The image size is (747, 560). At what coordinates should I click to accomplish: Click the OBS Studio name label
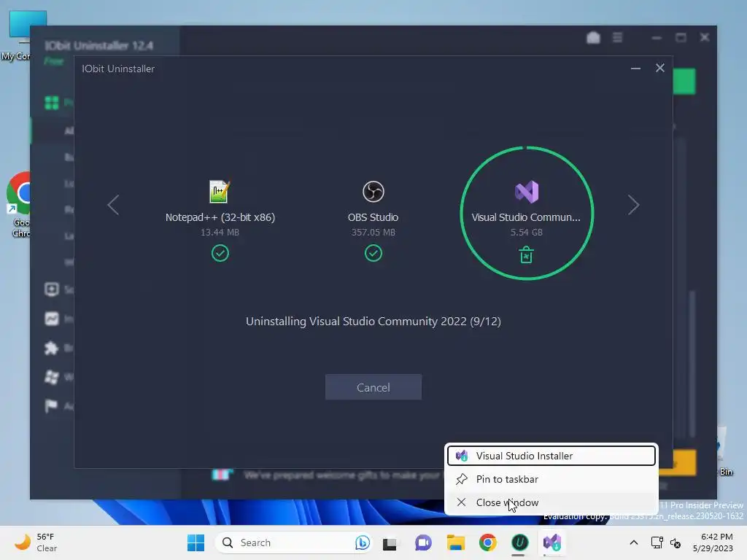(373, 217)
